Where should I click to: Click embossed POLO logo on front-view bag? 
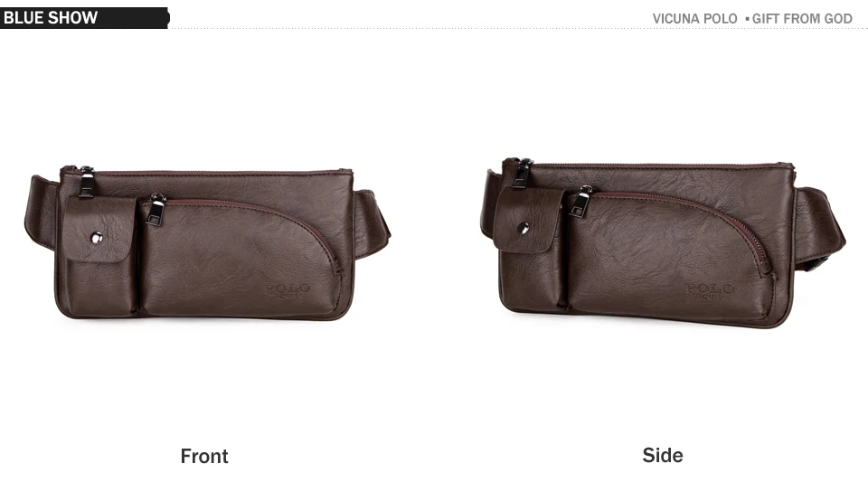tap(288, 290)
